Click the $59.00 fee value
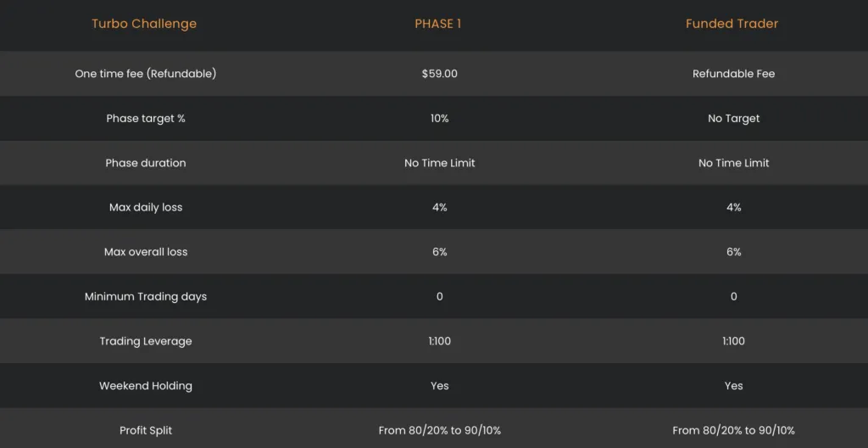 point(439,74)
